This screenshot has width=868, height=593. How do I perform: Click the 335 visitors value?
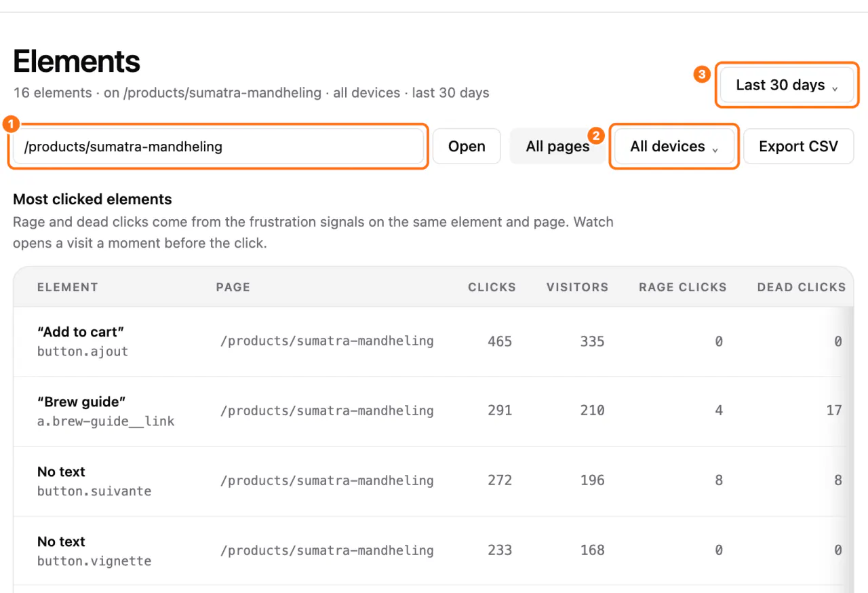pos(592,341)
